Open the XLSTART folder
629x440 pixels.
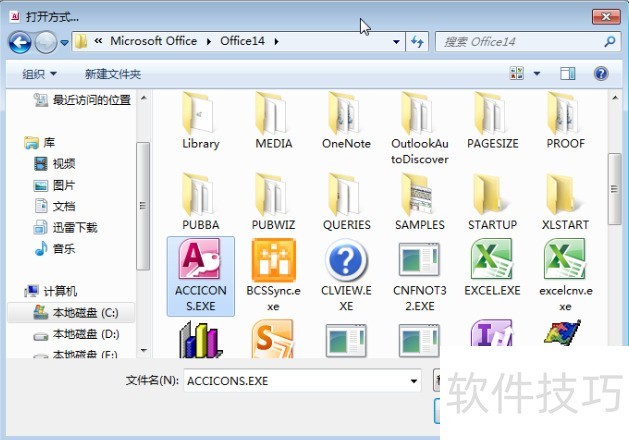pyautogui.click(x=566, y=202)
